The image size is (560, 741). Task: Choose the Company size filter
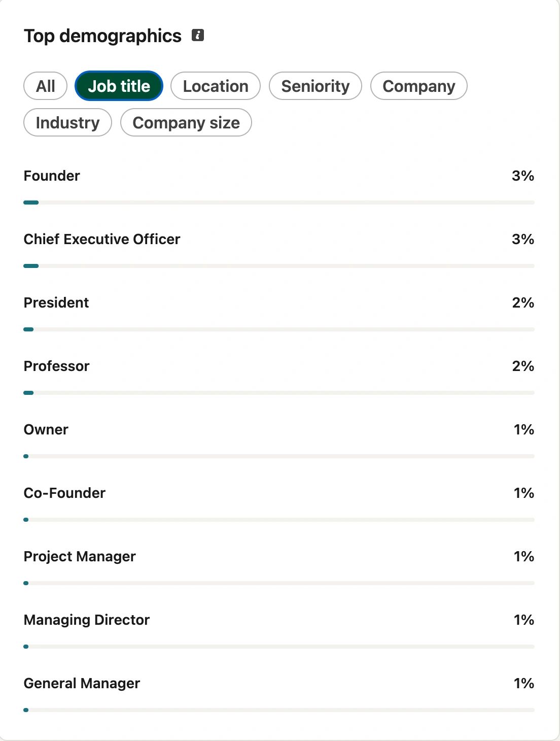coord(186,122)
